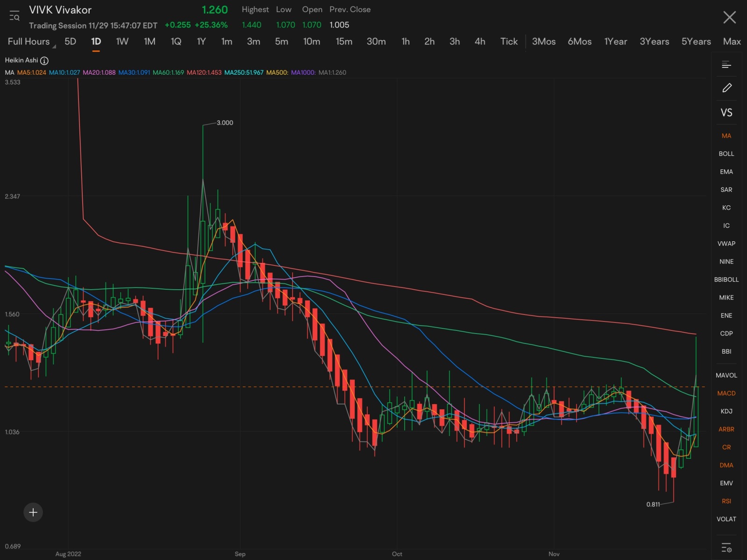Switch to the 1Y timeframe tab

pos(201,42)
